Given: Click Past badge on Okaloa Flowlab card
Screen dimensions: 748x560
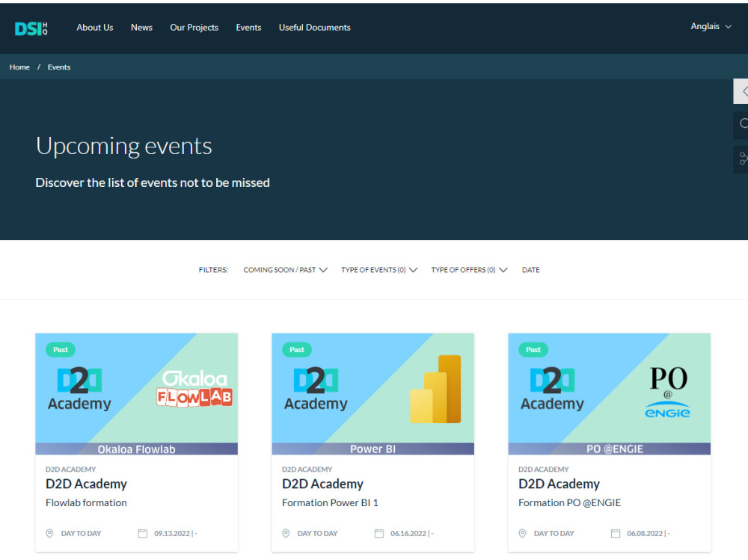Looking at the screenshot, I should click(60, 350).
